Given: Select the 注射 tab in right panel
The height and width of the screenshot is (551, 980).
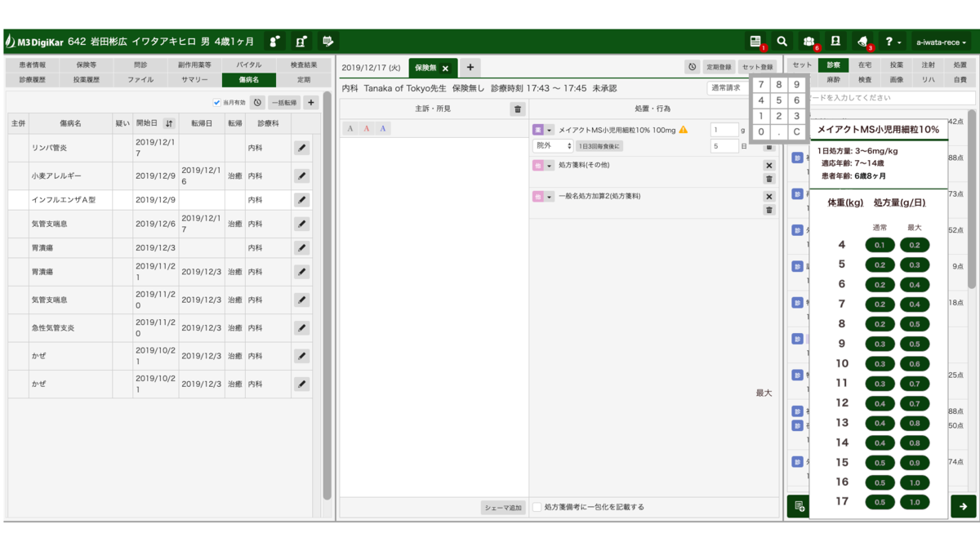Looking at the screenshot, I should point(929,64).
